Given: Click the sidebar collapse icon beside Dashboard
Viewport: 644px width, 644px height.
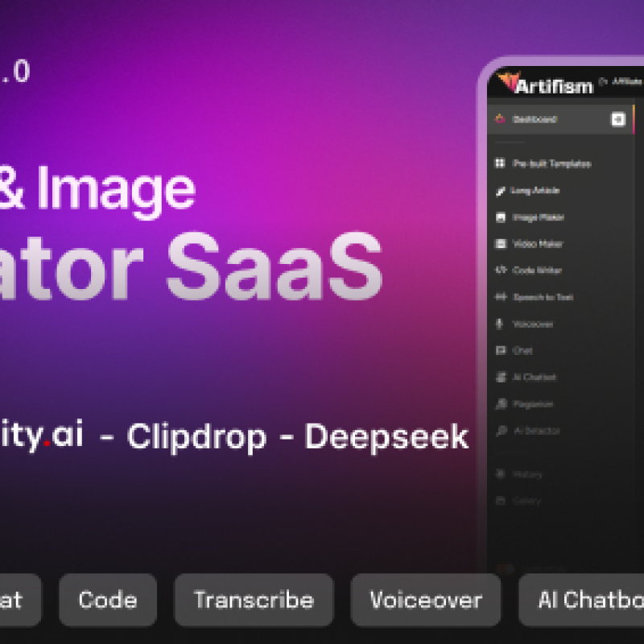Looking at the screenshot, I should pyautogui.click(x=618, y=119).
